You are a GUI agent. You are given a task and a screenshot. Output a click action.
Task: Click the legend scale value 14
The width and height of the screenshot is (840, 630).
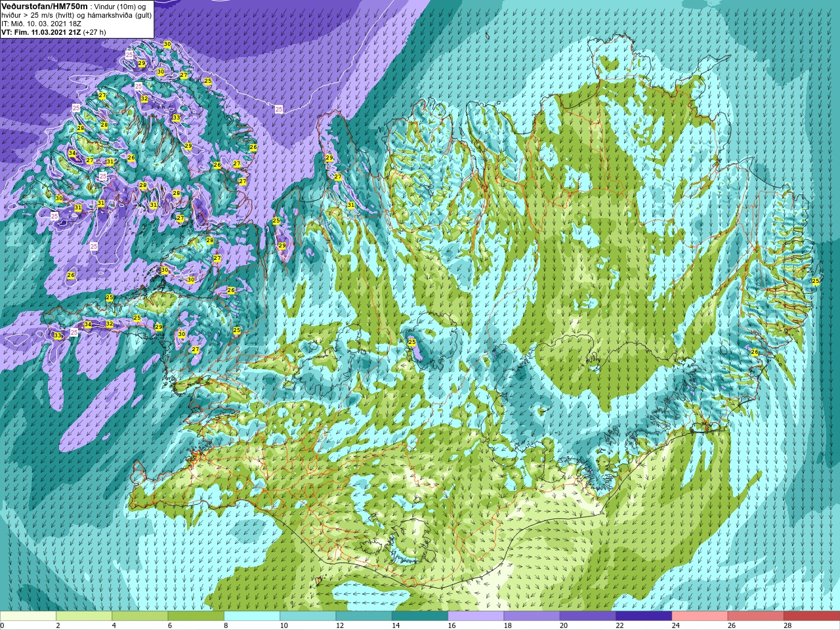[x=396, y=625]
